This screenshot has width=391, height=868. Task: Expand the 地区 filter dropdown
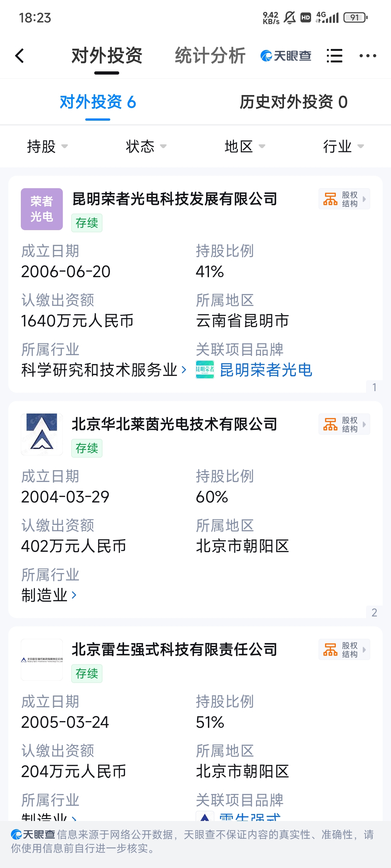click(x=245, y=146)
